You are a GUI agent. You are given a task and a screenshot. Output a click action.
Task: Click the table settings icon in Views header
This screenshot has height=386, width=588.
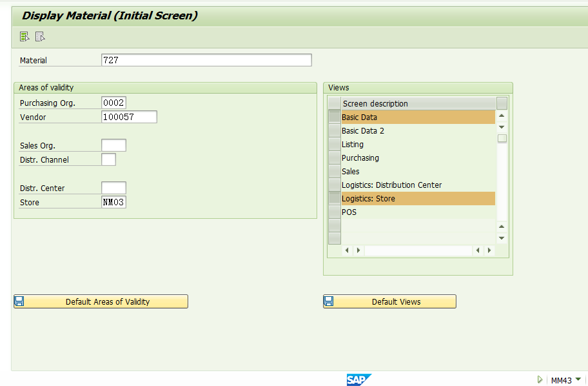tap(502, 103)
